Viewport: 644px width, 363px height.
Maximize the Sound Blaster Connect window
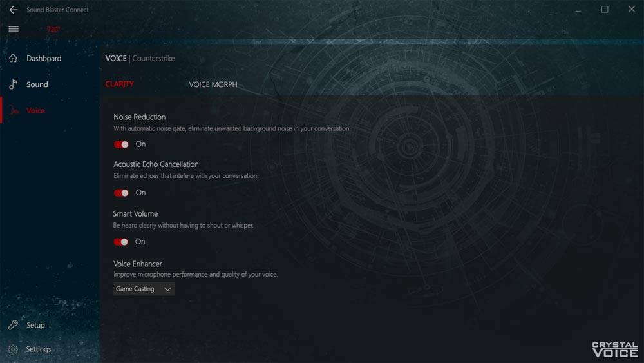click(x=605, y=9)
